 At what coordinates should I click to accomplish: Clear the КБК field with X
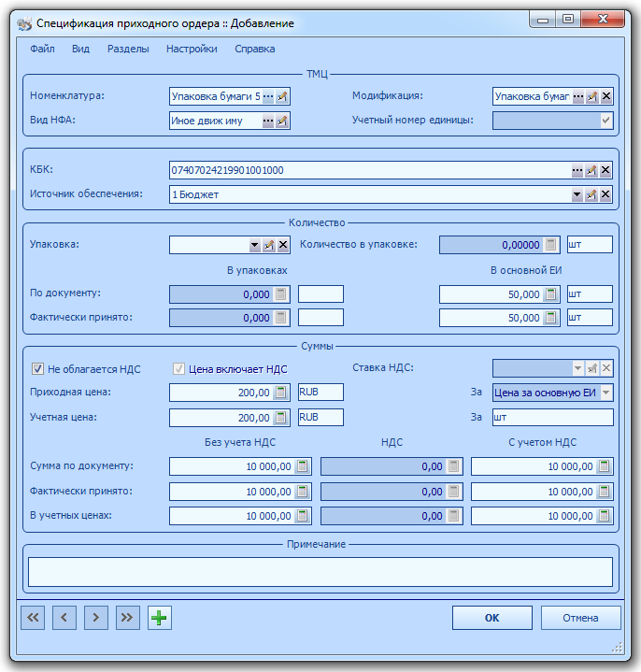coord(605,170)
